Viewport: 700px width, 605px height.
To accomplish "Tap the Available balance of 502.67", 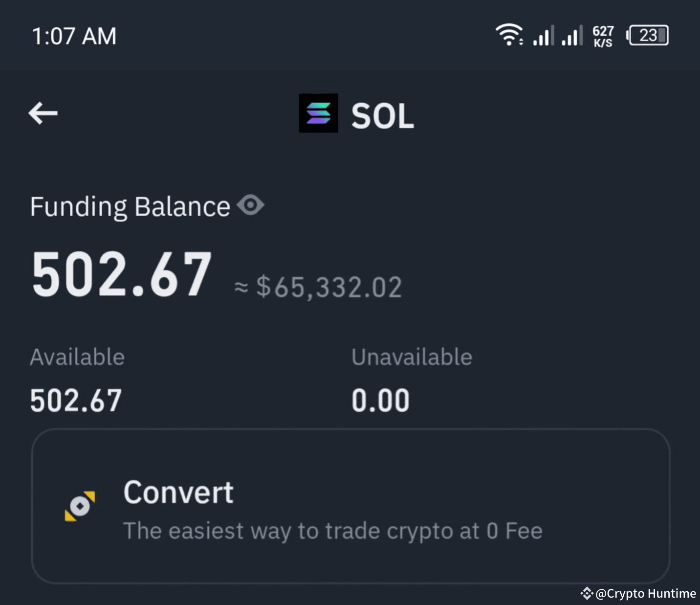I will (x=75, y=399).
